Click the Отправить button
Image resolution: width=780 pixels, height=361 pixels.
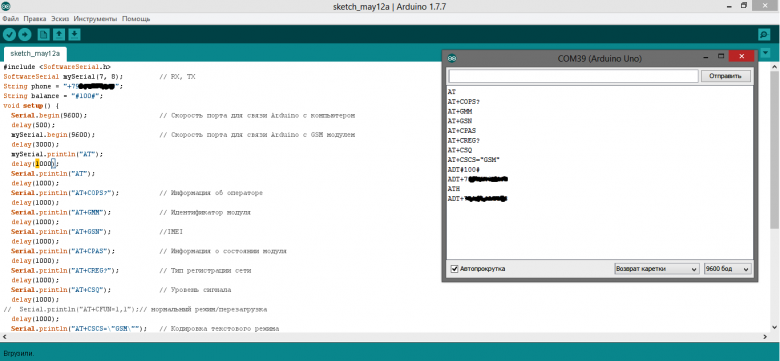pyautogui.click(x=726, y=76)
